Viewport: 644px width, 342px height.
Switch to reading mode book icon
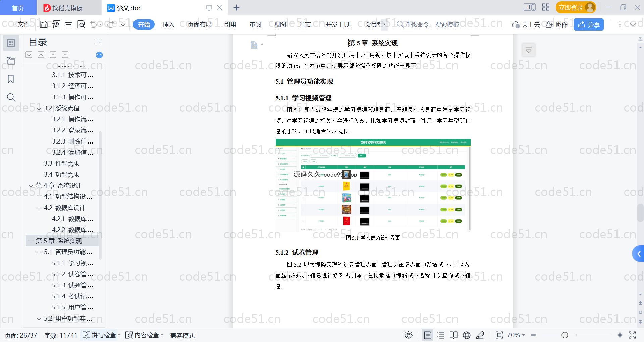click(x=453, y=335)
